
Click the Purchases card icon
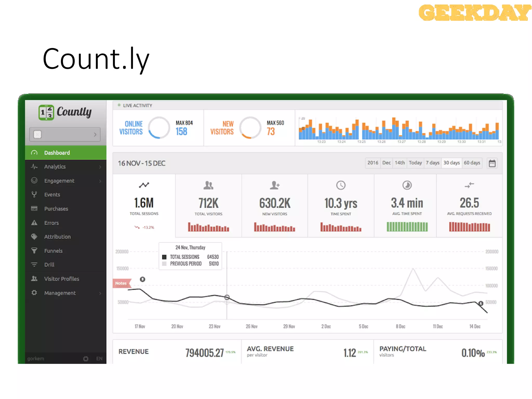pos(34,209)
